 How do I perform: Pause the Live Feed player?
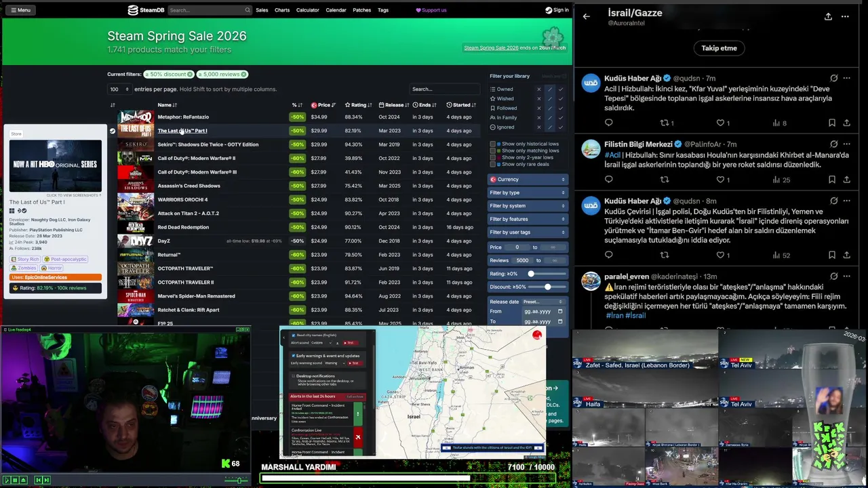coord(15,480)
